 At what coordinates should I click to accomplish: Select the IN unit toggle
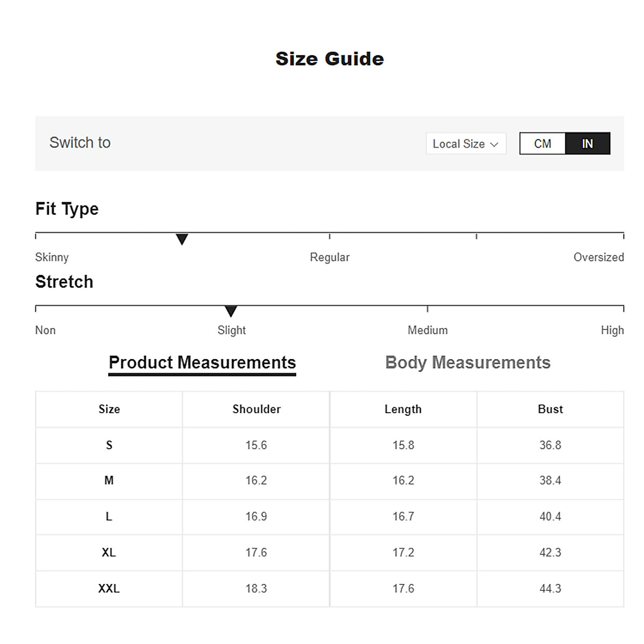588,144
